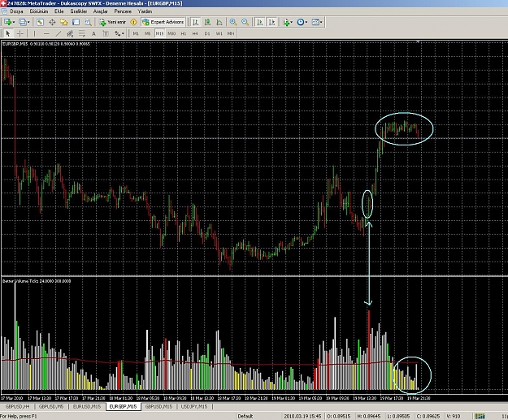This screenshot has width=508, height=420.
Task: Draw a horizontal line tool
Action: point(46,33)
